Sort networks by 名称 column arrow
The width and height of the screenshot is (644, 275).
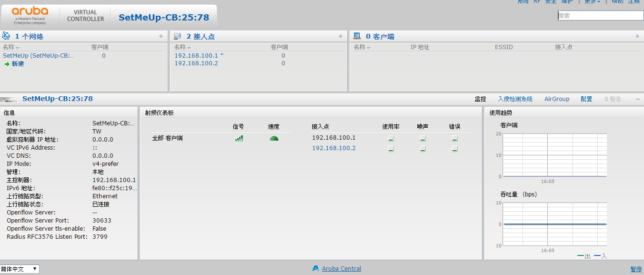pos(18,48)
